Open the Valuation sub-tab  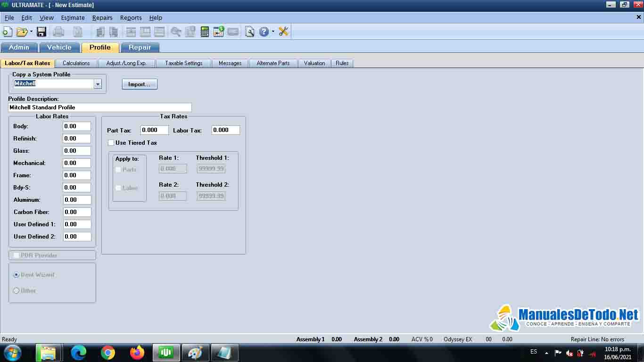[x=314, y=63]
